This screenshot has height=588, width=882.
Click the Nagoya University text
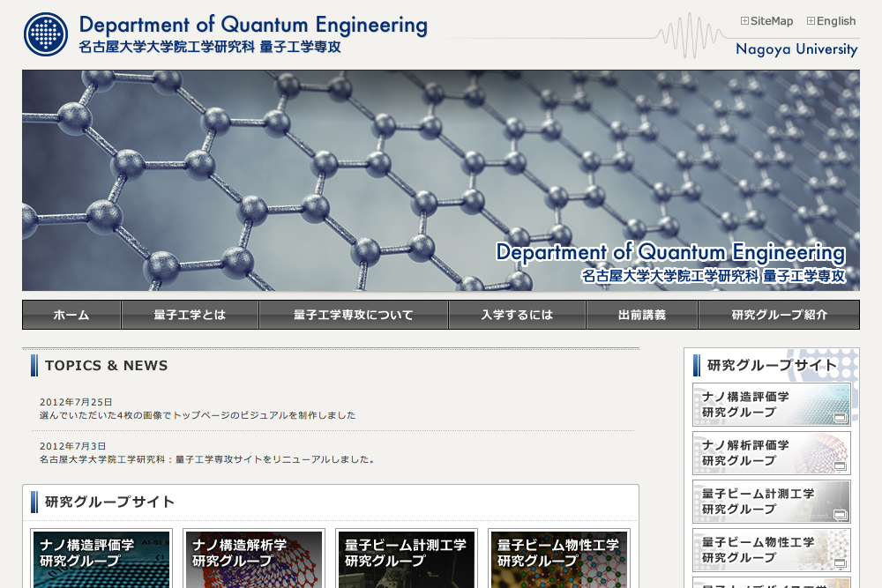(x=796, y=49)
